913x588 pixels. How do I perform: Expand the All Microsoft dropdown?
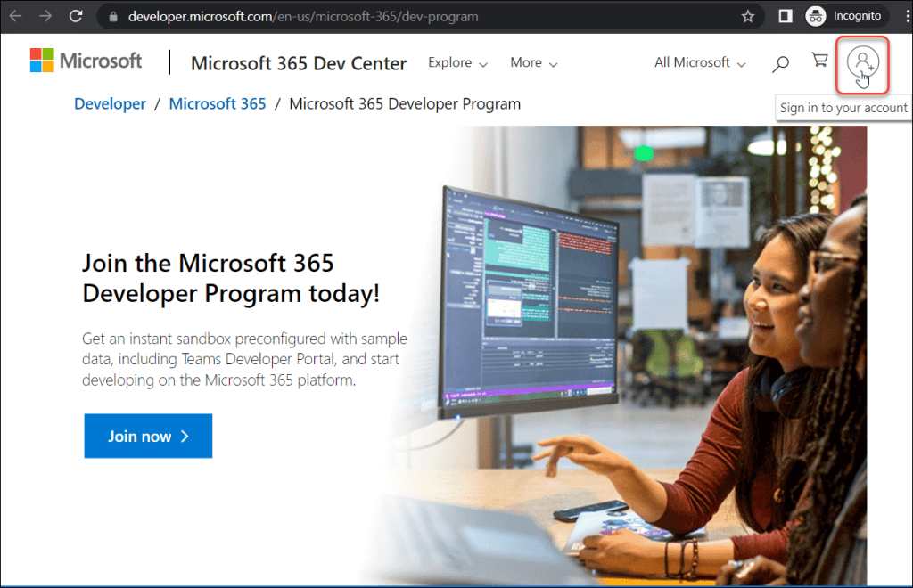[x=700, y=63]
